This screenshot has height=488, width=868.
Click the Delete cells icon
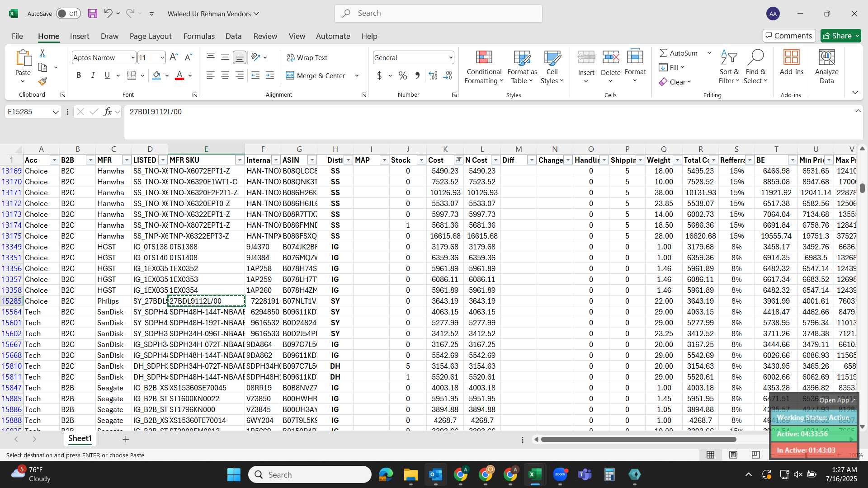pos(611,57)
